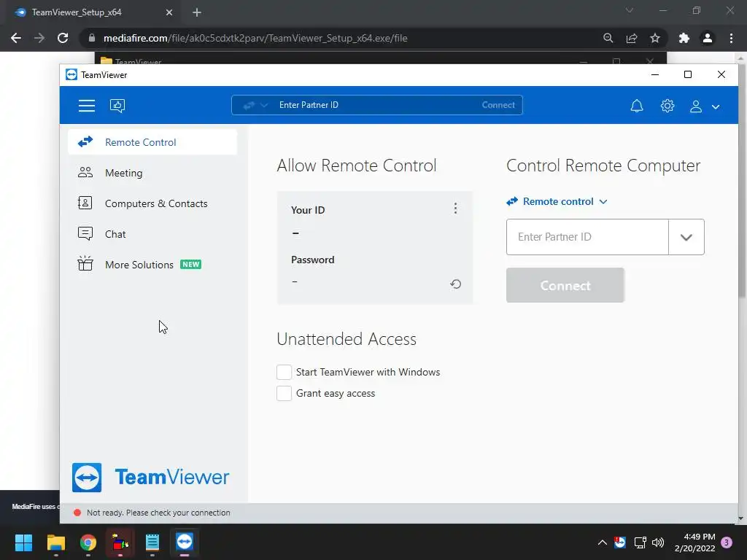Open File Explorer from the taskbar
This screenshot has height=560, width=747.
55,542
